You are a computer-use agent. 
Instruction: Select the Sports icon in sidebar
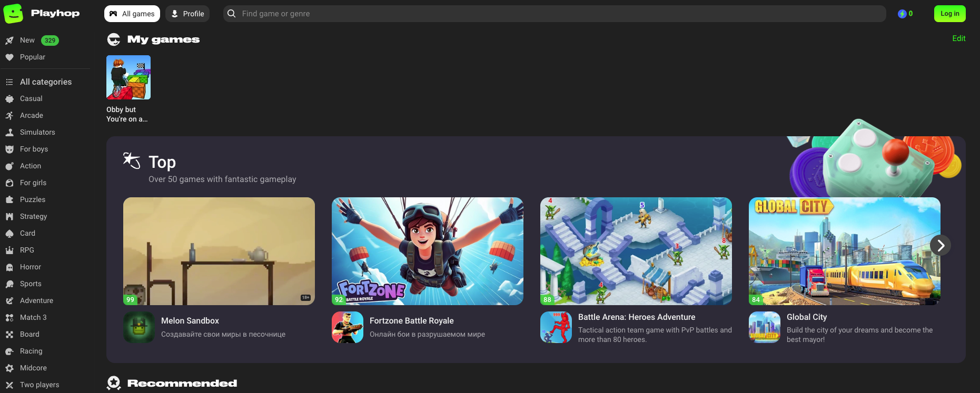coord(9,284)
